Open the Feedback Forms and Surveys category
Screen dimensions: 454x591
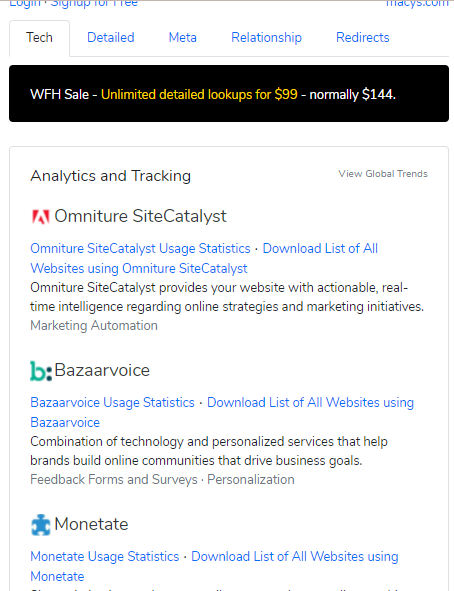coord(114,479)
